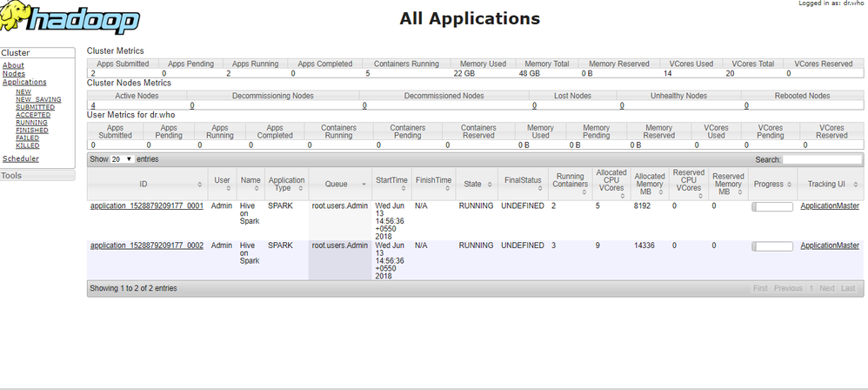
Task: Click the Unhealthy Nodes count link
Action: pyautogui.click(x=622, y=105)
